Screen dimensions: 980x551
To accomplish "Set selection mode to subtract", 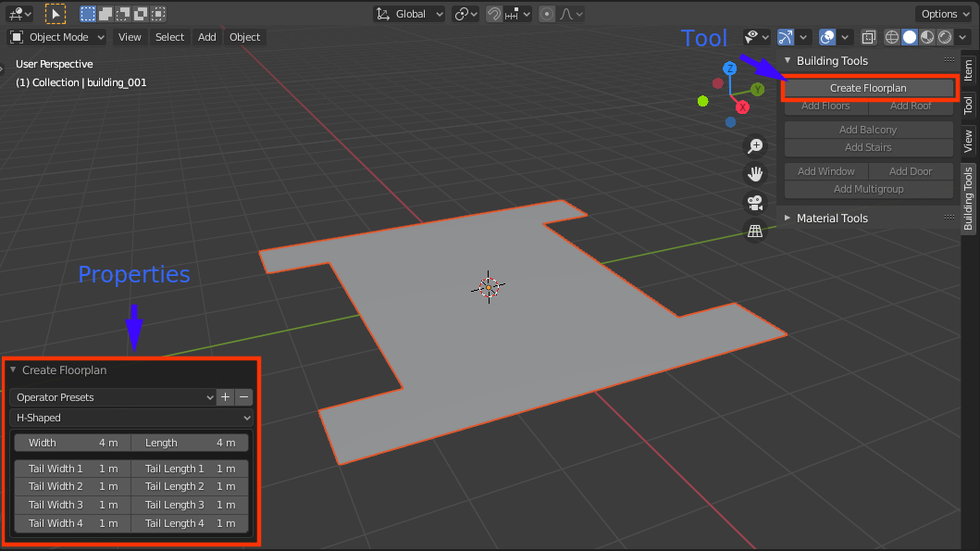I will pyautogui.click(x=123, y=14).
